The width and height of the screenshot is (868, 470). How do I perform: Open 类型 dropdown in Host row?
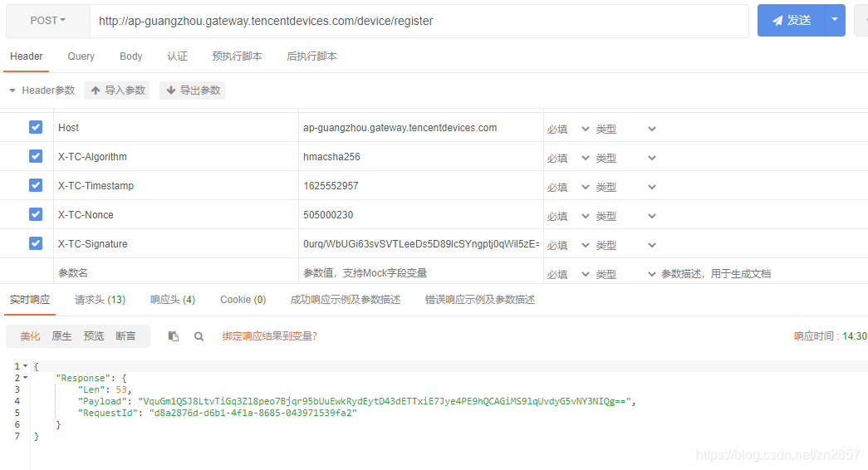625,129
